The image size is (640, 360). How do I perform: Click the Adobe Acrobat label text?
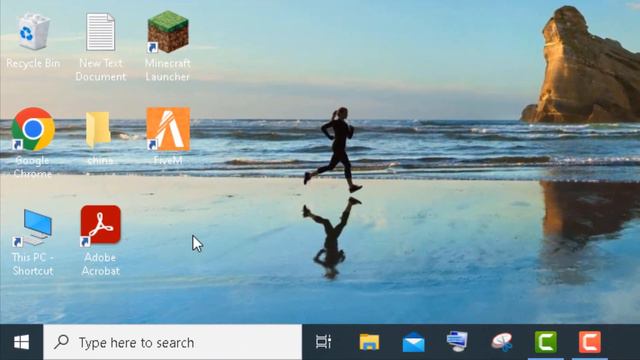click(100, 264)
